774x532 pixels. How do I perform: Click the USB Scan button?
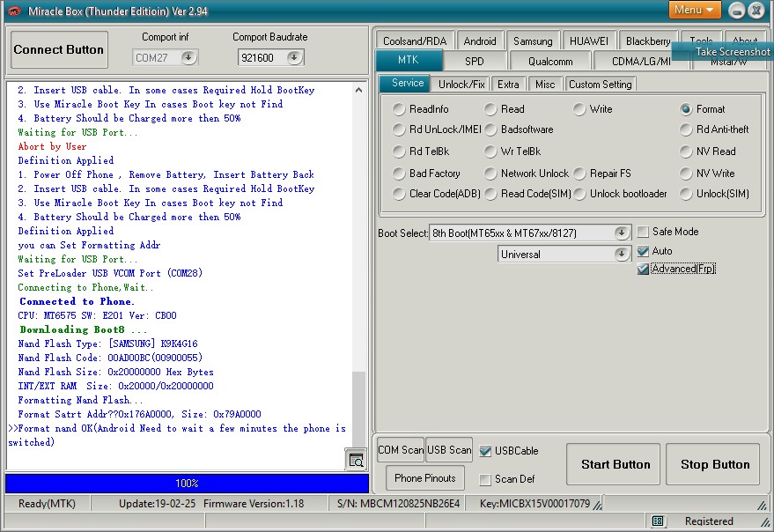449,450
